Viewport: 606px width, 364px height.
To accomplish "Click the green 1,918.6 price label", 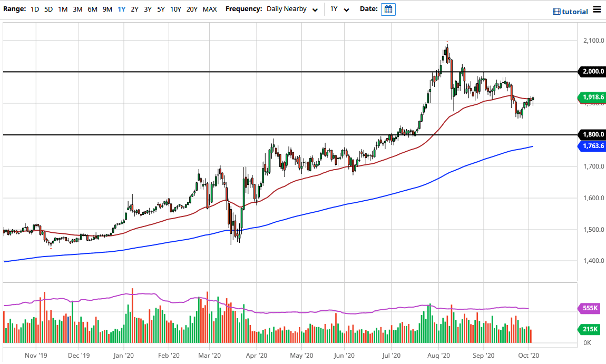I will (x=592, y=97).
